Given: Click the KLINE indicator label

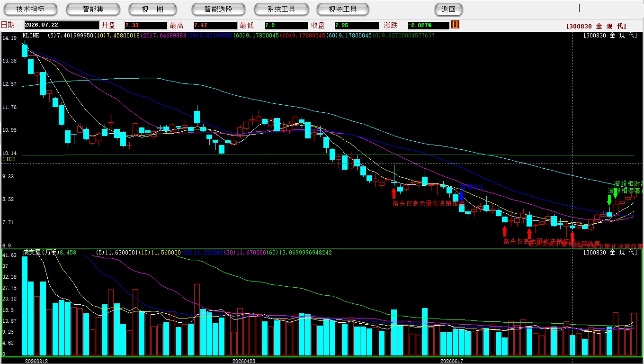Looking at the screenshot, I should click(31, 36).
